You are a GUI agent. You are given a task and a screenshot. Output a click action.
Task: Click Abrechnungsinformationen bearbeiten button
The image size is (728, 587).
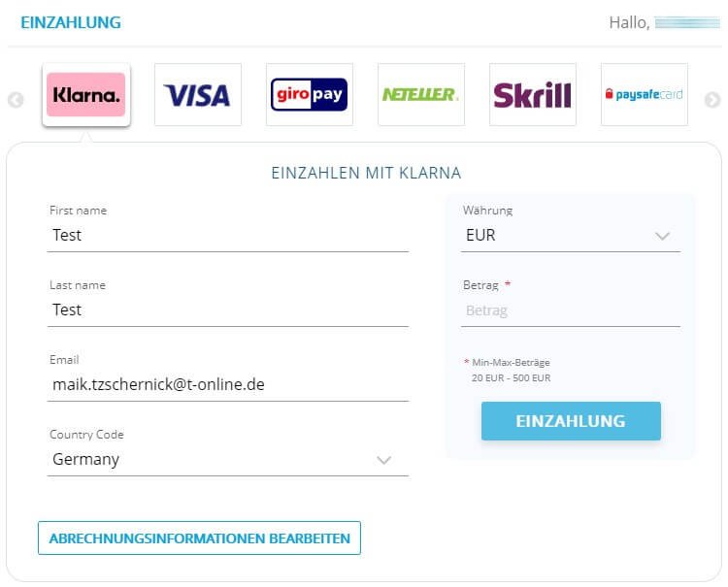[x=199, y=538]
